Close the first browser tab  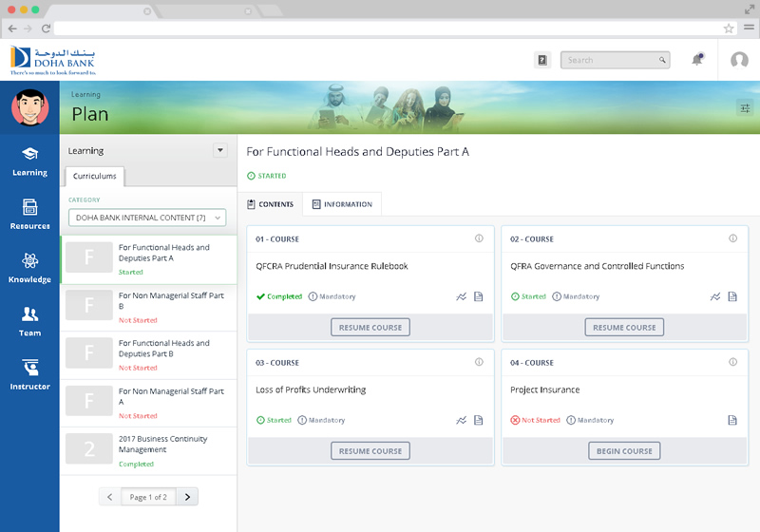click(147, 11)
